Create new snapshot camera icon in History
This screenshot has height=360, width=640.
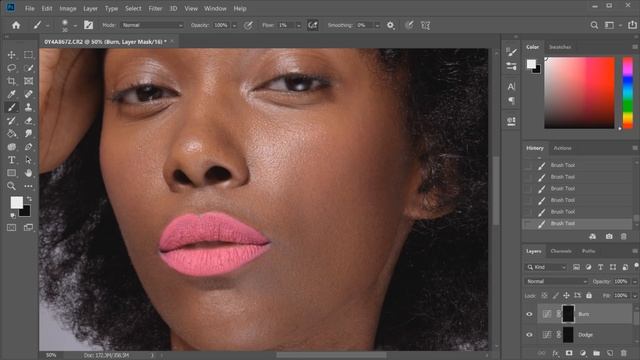click(x=609, y=236)
